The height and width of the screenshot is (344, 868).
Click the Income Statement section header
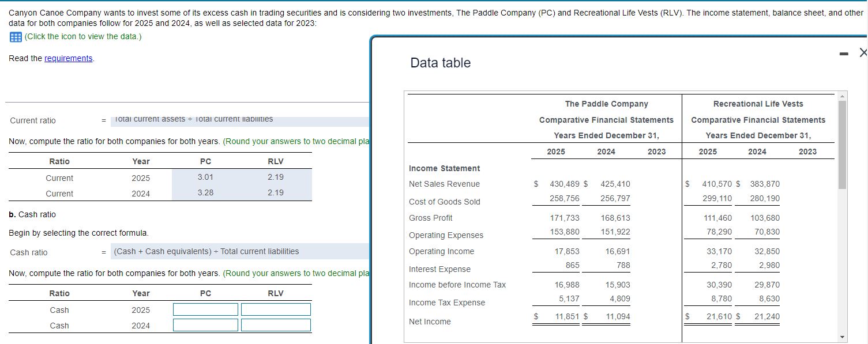point(444,168)
